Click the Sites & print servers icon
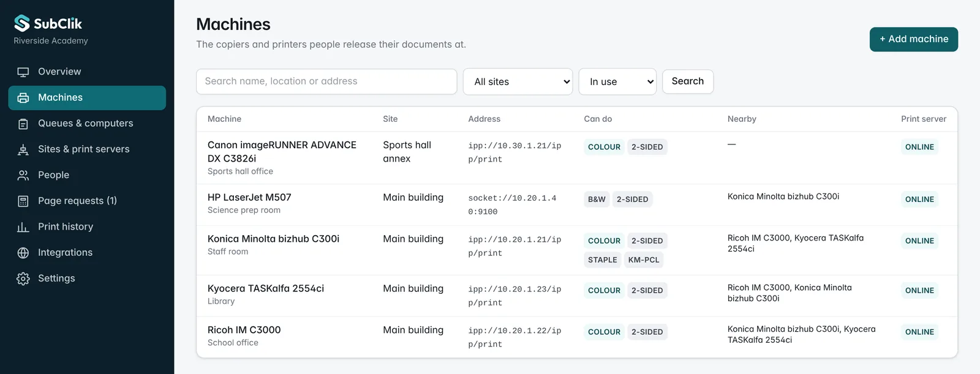 pyautogui.click(x=23, y=149)
